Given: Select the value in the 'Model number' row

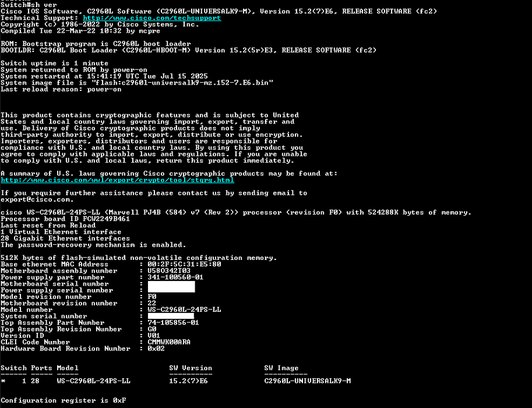Looking at the screenshot, I should point(184,309).
